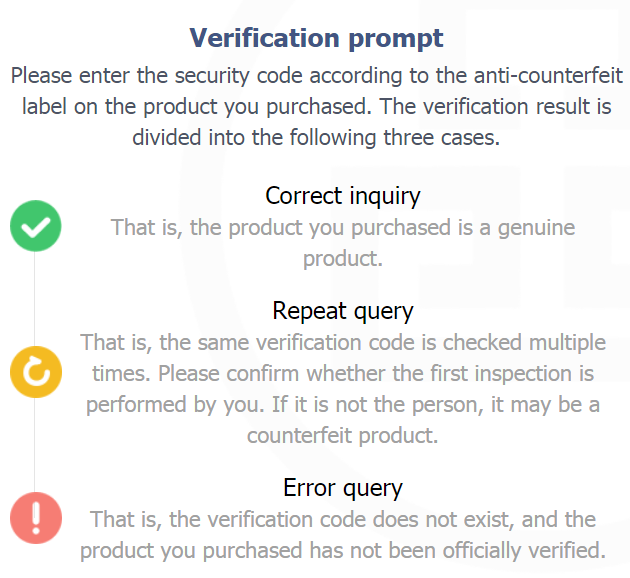Click the line starting 'performed by you.'
This screenshot has height=578, width=630.
coord(343,405)
